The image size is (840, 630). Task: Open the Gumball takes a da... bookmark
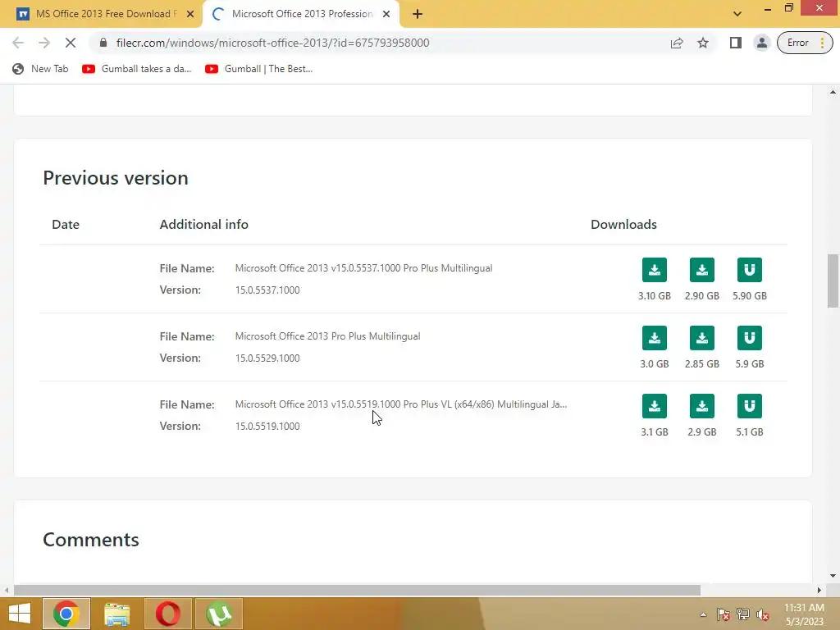tap(137, 69)
